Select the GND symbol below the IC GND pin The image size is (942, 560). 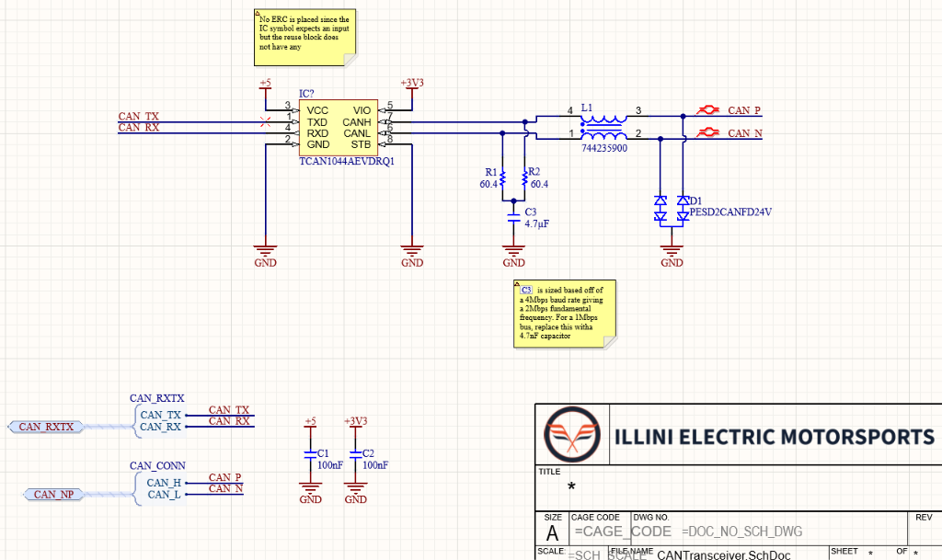coord(265,256)
